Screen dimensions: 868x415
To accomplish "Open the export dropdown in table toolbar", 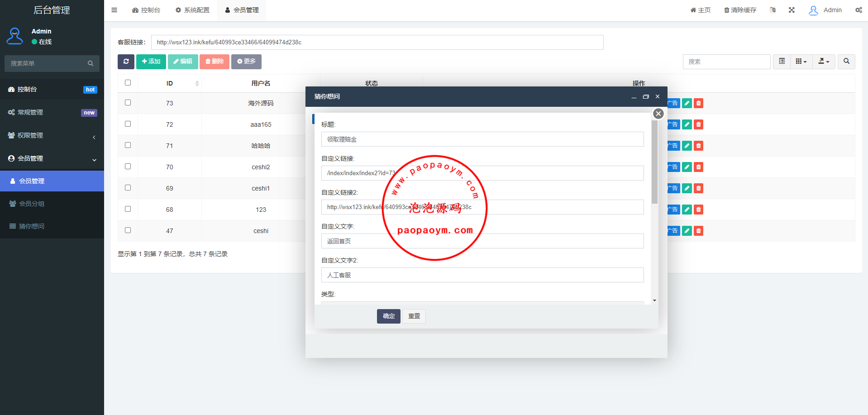I will tap(824, 62).
